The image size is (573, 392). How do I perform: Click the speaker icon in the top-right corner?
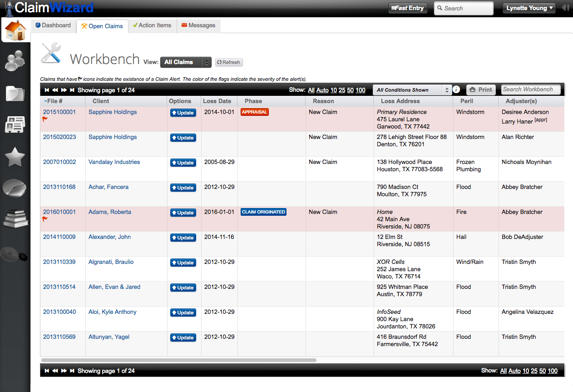565,8
